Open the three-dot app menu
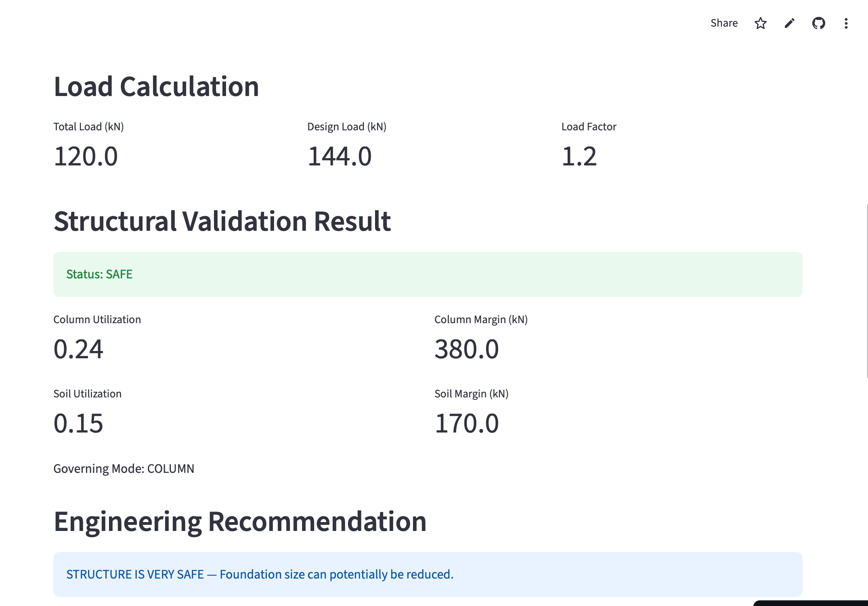This screenshot has width=868, height=606. [846, 23]
